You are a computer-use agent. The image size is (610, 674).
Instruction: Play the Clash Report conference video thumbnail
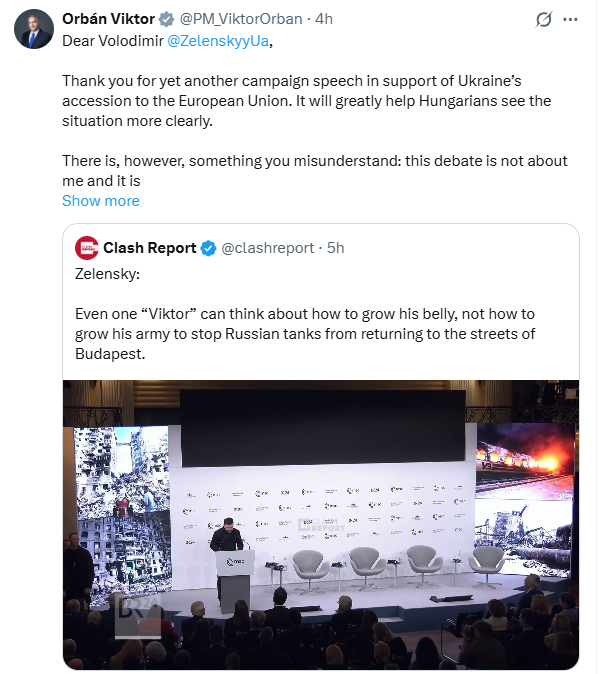point(320,524)
